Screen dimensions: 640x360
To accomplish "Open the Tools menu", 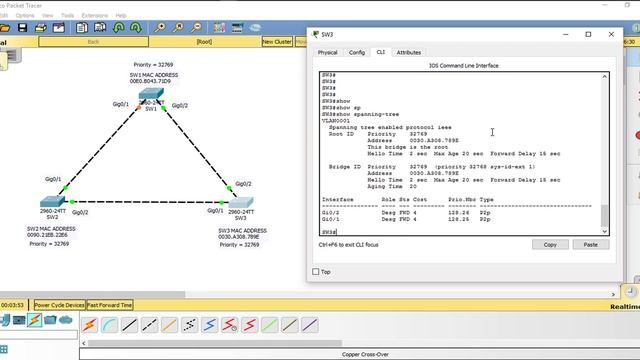I will pyautogui.click(x=67, y=16).
